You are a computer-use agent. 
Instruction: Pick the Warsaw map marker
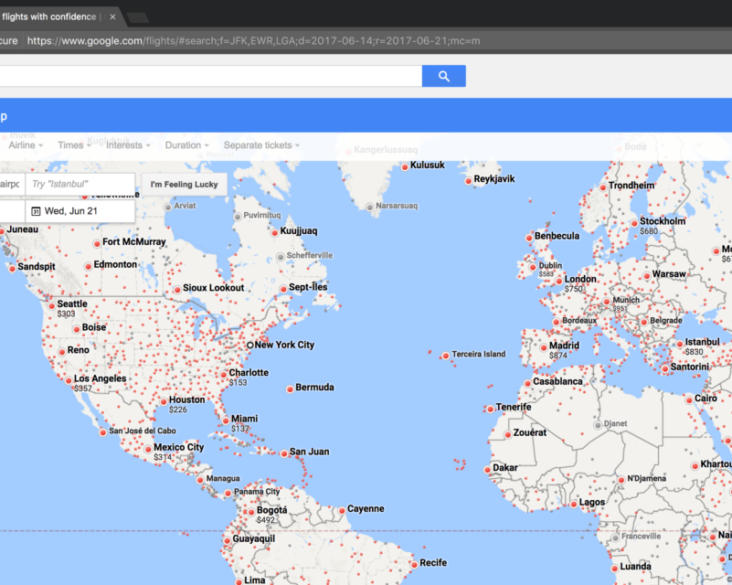pyautogui.click(x=647, y=276)
